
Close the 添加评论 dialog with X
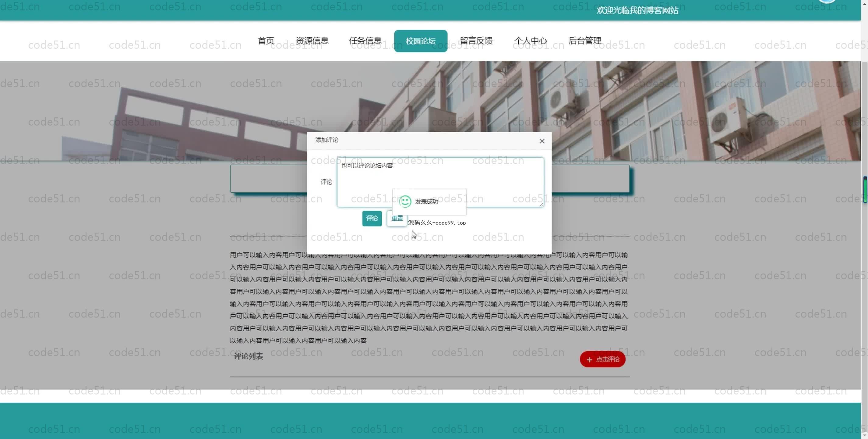[x=542, y=141]
